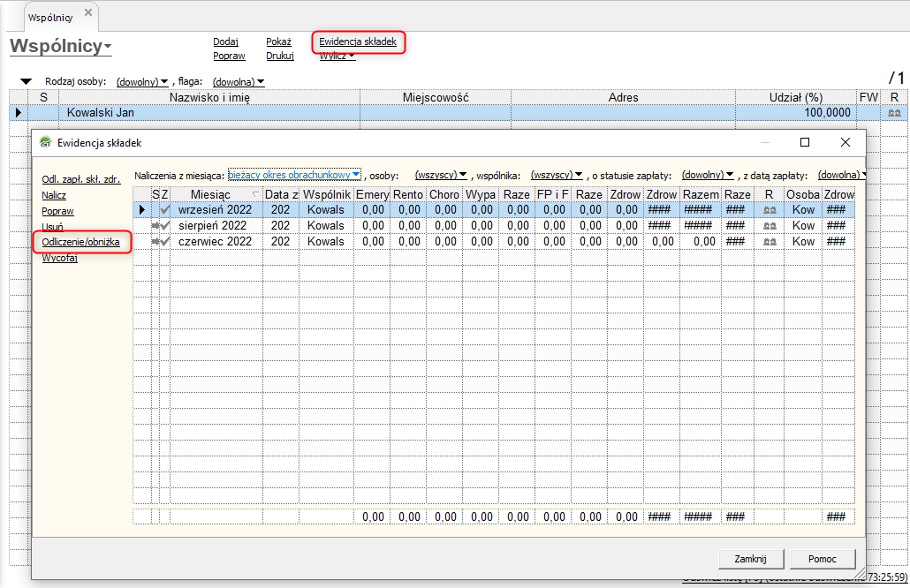The width and height of the screenshot is (910, 588).
Task: Close the Wspólnicy tab
Action: click(x=88, y=12)
